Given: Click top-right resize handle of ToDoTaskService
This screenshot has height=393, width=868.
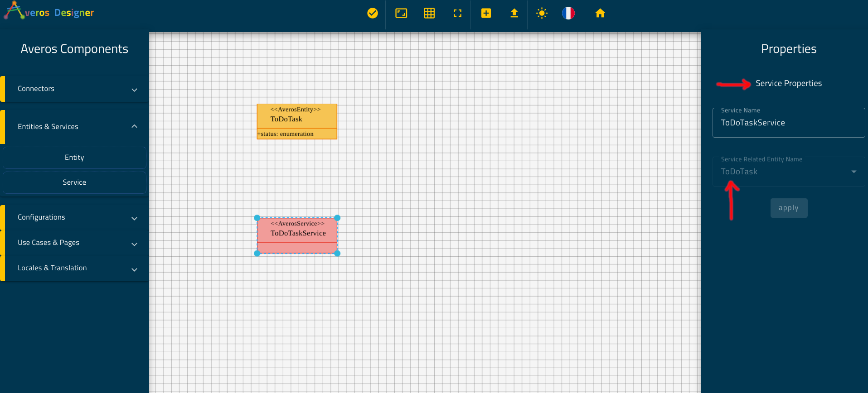Looking at the screenshot, I should click(337, 218).
